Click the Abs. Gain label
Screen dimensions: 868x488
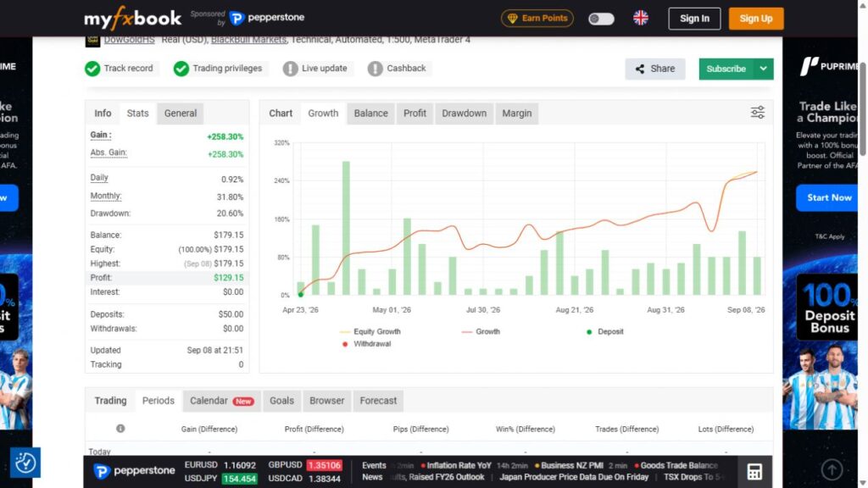[x=108, y=152]
